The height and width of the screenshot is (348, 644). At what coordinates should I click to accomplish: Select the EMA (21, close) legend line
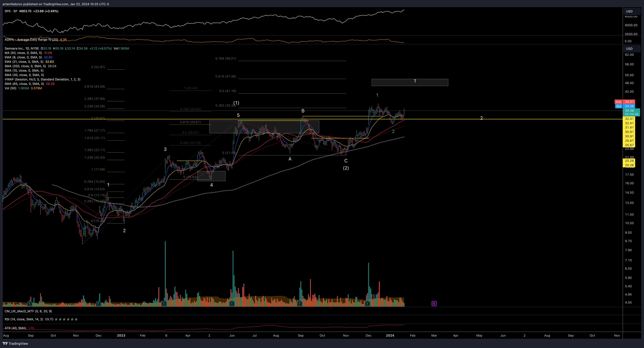[29, 62]
